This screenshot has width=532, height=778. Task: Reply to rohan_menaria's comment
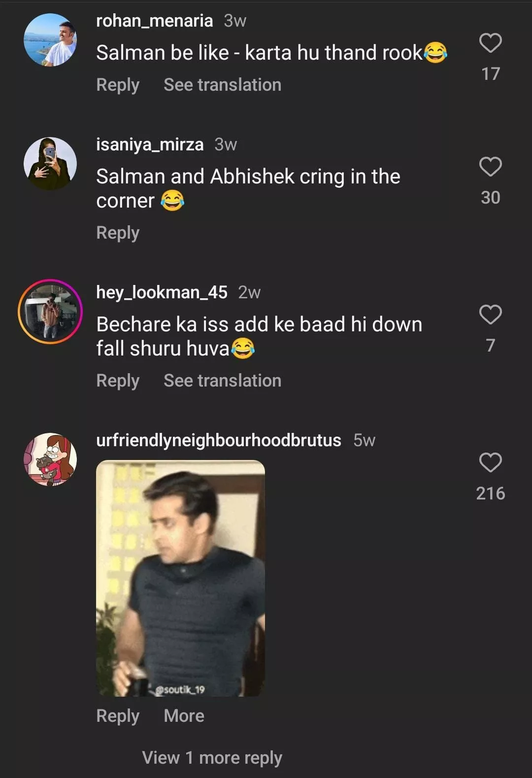pos(118,85)
